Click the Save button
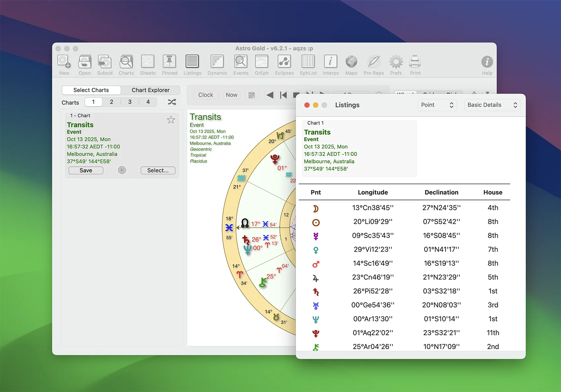This screenshot has height=392, width=561. point(86,170)
